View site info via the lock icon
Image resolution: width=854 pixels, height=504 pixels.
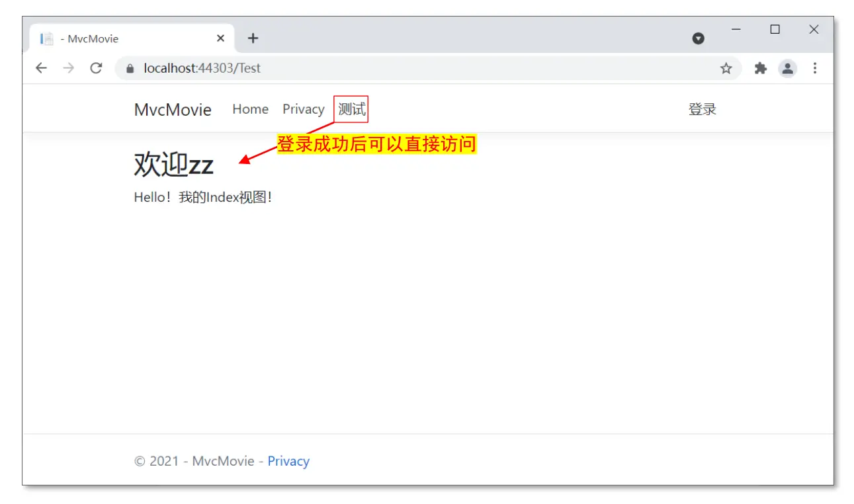pos(130,68)
